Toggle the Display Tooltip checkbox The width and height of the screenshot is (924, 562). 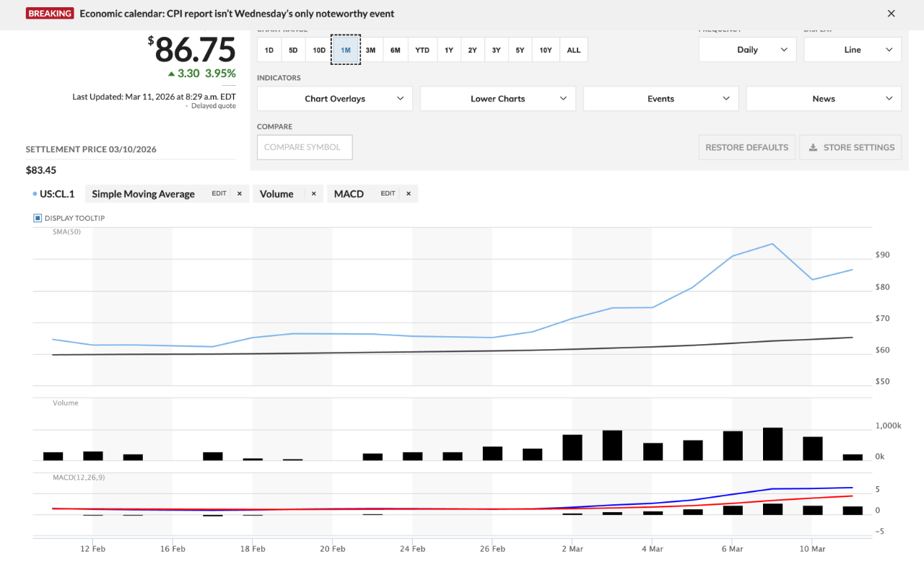(x=38, y=218)
